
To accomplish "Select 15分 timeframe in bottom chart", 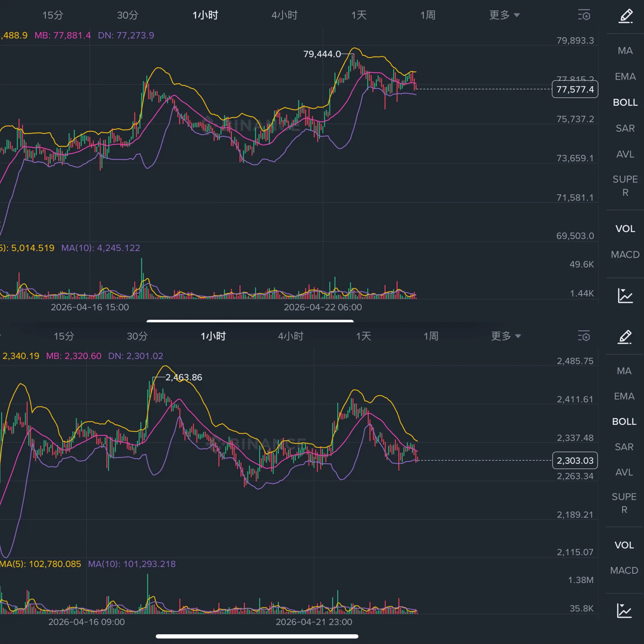I will pos(64,336).
